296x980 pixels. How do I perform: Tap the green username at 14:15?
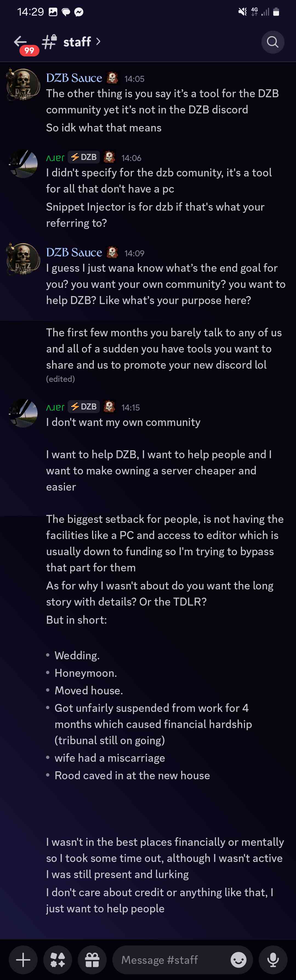(55, 407)
